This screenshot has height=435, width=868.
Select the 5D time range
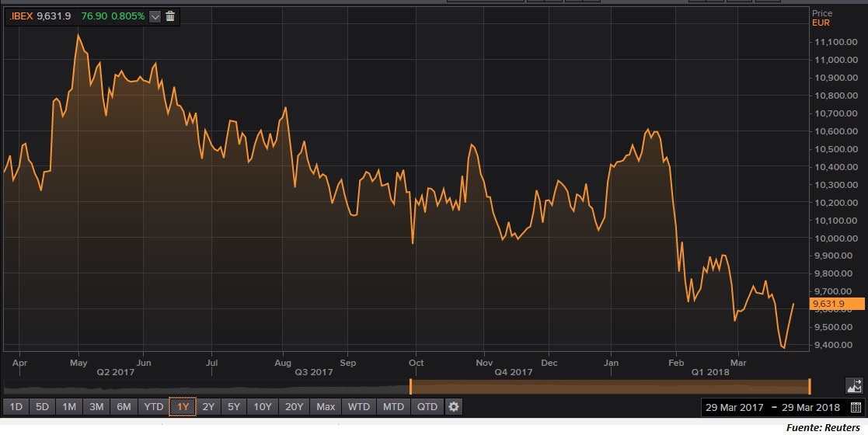pos(42,407)
